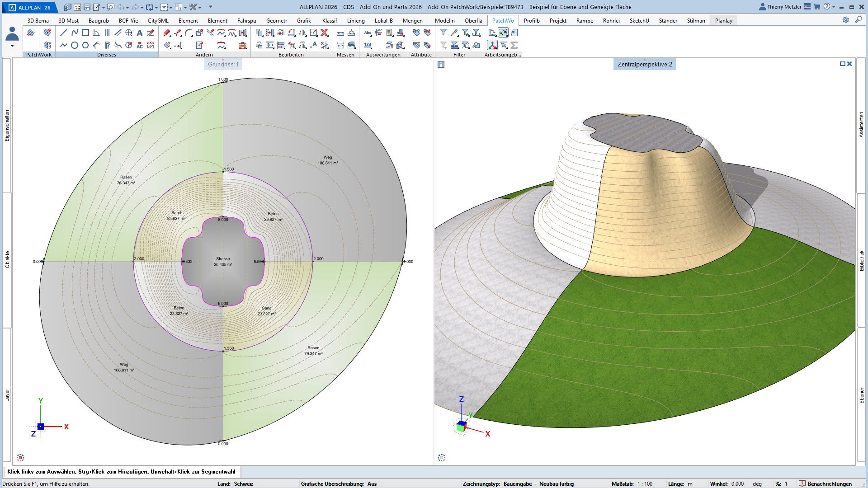Viewport: 868px width, 488px height.
Task: Toggle the highlighted fit-view arrows button
Action: coord(503,33)
